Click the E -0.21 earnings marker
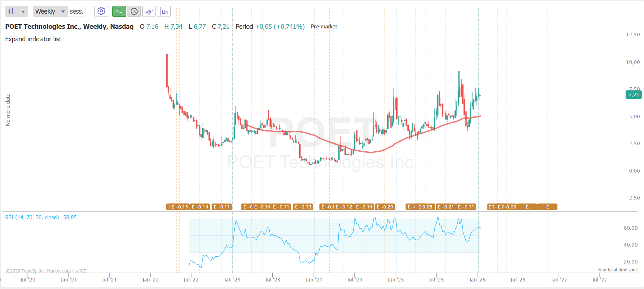 click(x=446, y=207)
